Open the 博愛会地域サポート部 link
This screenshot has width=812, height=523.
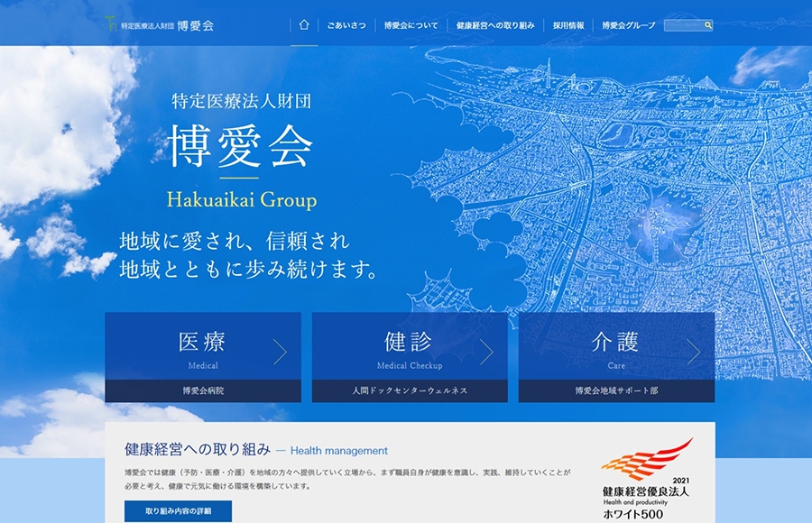616,390
